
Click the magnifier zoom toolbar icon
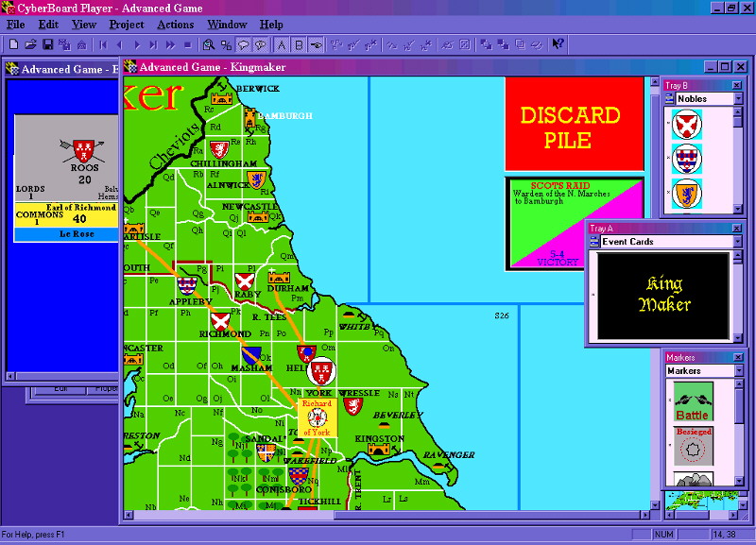[209, 44]
